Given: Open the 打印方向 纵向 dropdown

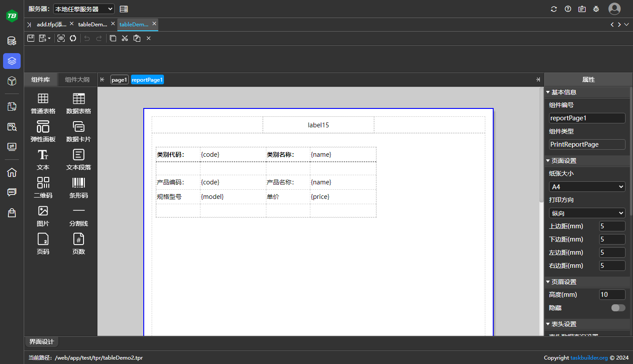Looking at the screenshot, I should tap(587, 213).
